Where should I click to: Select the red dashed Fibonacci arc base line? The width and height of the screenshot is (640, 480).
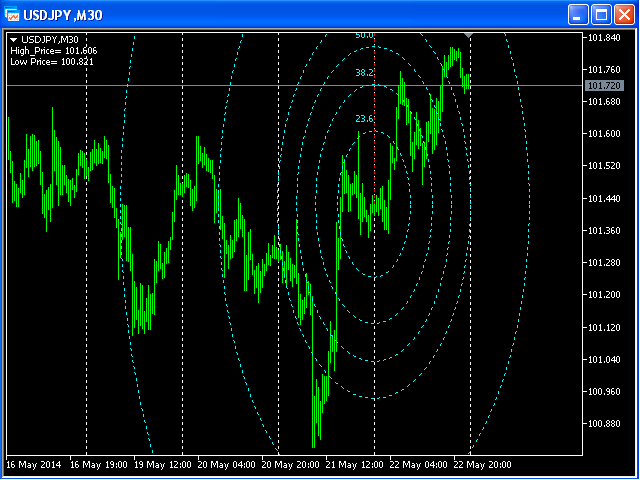(x=374, y=118)
